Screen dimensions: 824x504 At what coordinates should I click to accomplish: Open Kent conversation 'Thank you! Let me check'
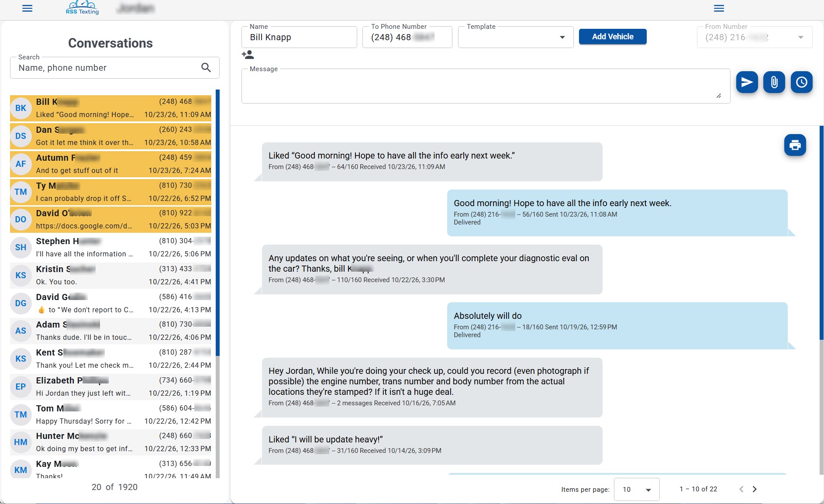[110, 359]
